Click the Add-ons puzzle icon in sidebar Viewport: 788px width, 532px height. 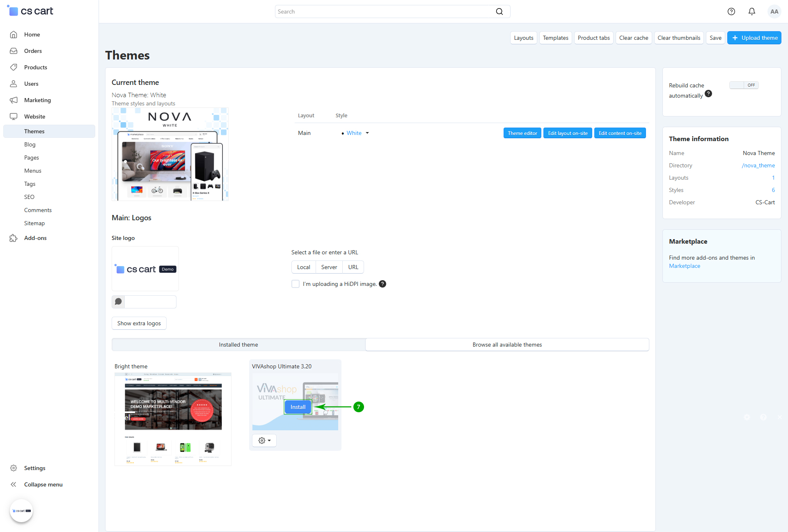tap(14, 238)
